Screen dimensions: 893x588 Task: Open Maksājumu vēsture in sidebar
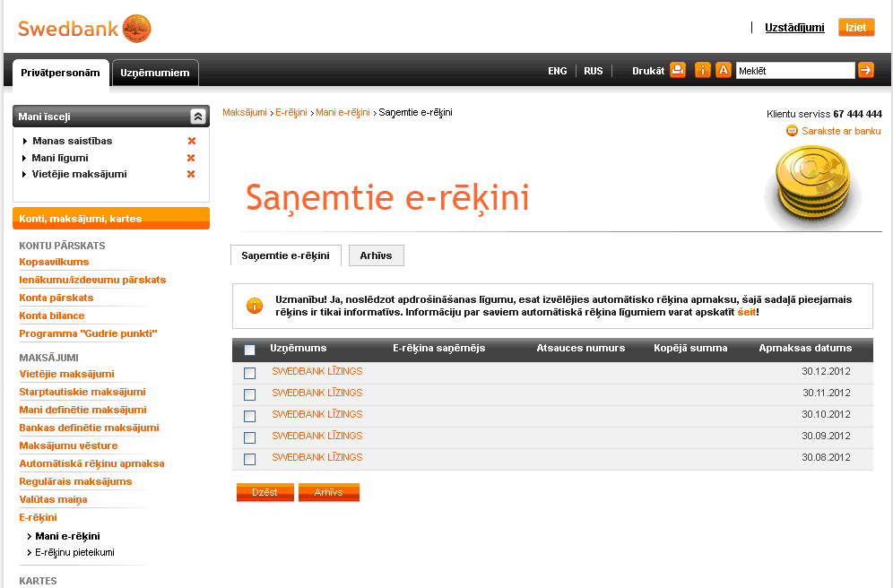click(x=68, y=445)
